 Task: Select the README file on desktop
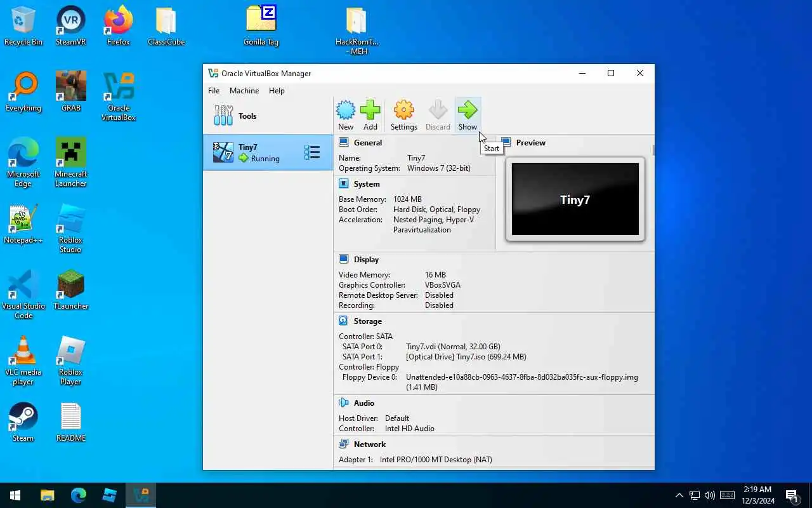point(71,423)
